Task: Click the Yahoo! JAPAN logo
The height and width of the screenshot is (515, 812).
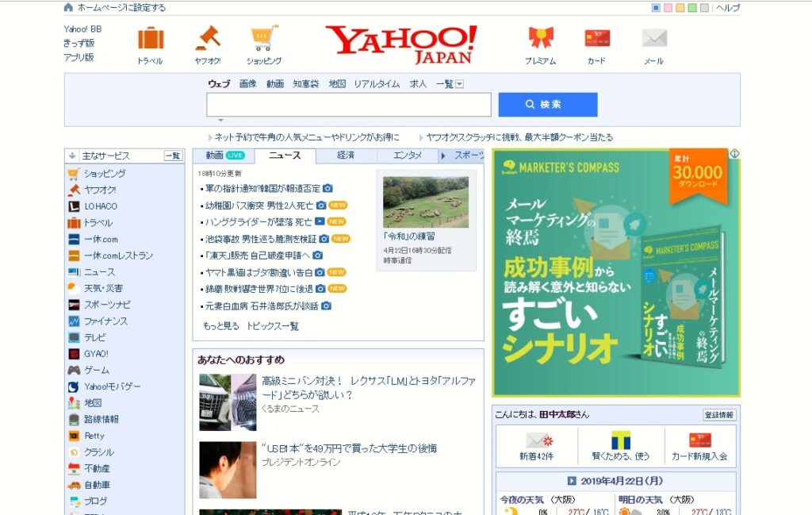Action: coord(401,44)
